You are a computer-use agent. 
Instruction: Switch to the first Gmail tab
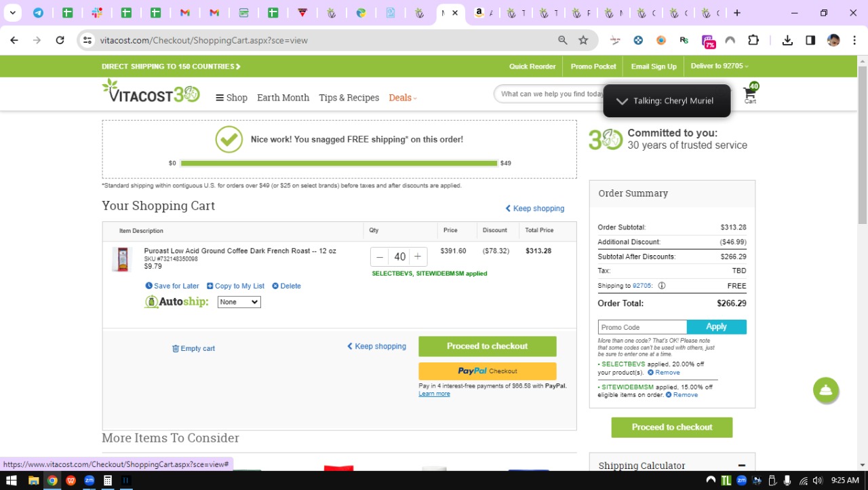tap(184, 13)
